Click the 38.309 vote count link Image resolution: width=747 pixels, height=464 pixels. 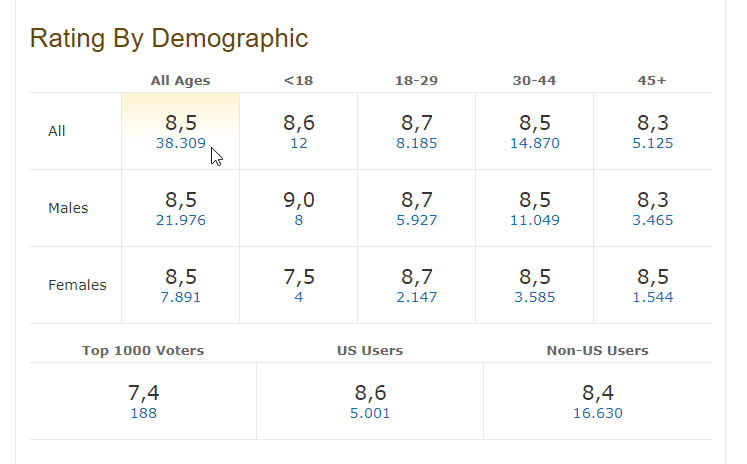pyautogui.click(x=180, y=144)
